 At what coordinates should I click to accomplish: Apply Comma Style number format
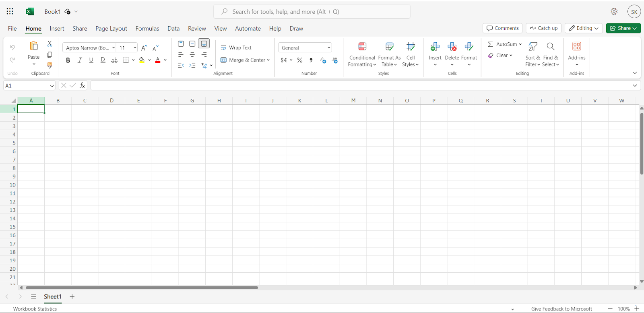click(x=311, y=60)
